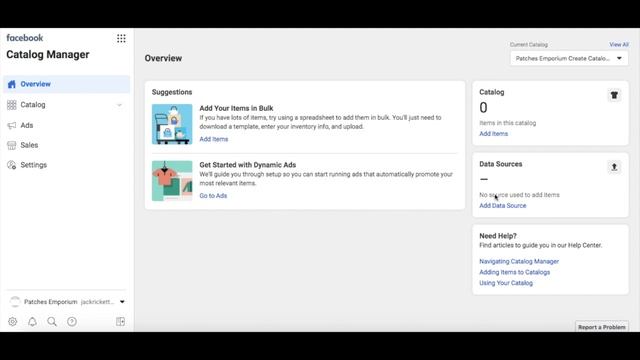Click the Ads megaphone icon
Viewport: 640px width, 360px height.
point(11,125)
